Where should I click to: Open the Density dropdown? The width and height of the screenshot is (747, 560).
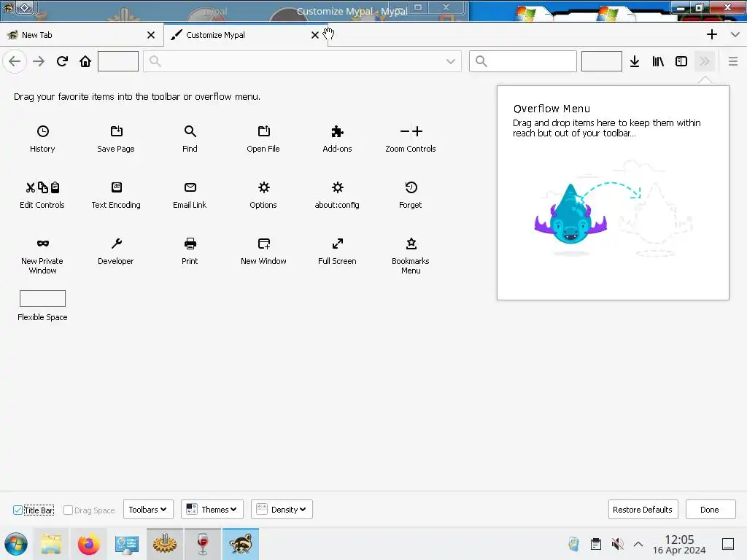click(x=282, y=510)
